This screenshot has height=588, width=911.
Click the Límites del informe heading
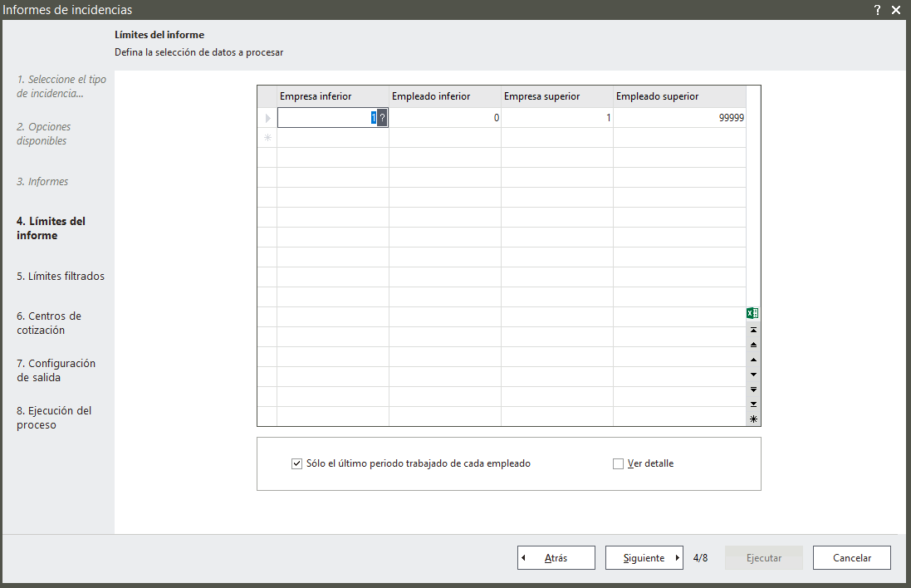[159, 35]
